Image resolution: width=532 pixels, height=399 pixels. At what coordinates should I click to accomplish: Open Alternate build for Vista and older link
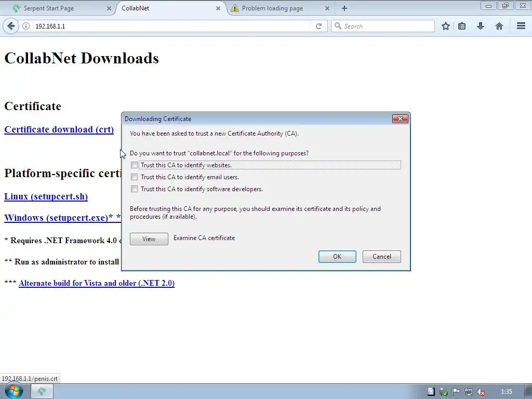pos(97,283)
